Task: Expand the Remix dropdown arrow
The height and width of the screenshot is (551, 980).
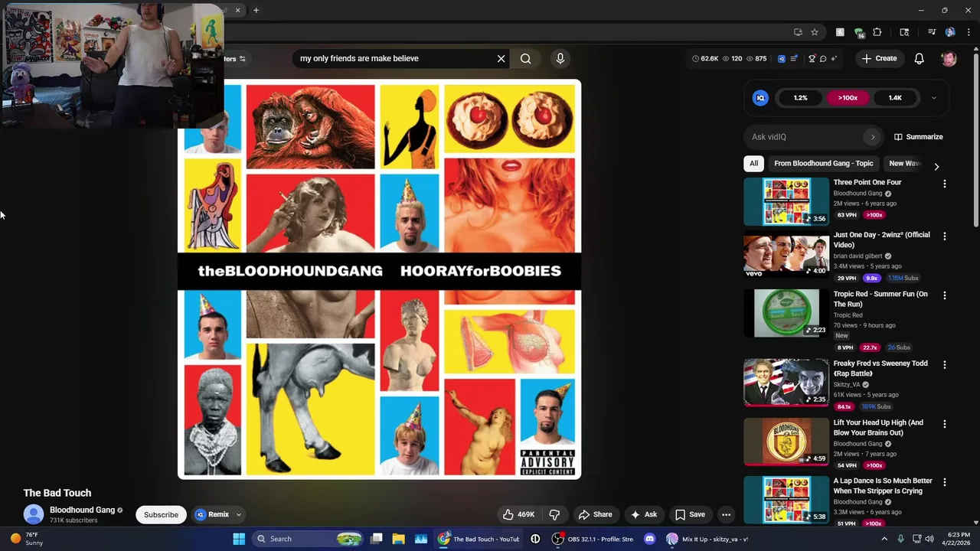Action: pos(238,514)
